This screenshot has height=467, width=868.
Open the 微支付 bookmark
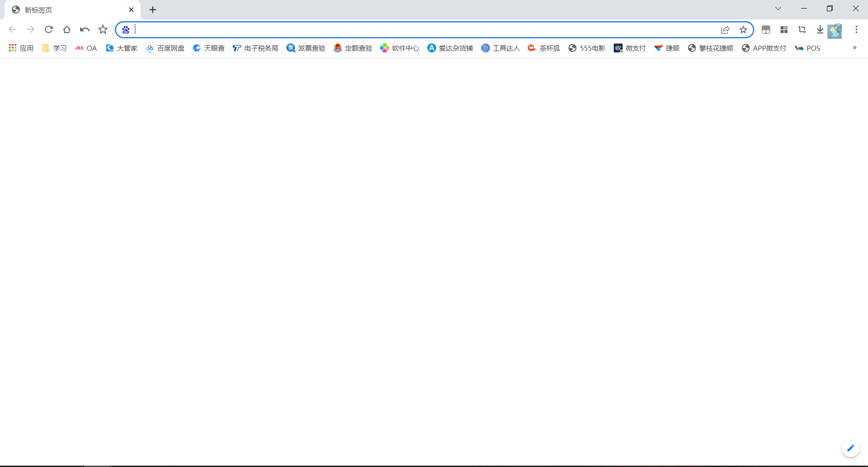point(630,48)
